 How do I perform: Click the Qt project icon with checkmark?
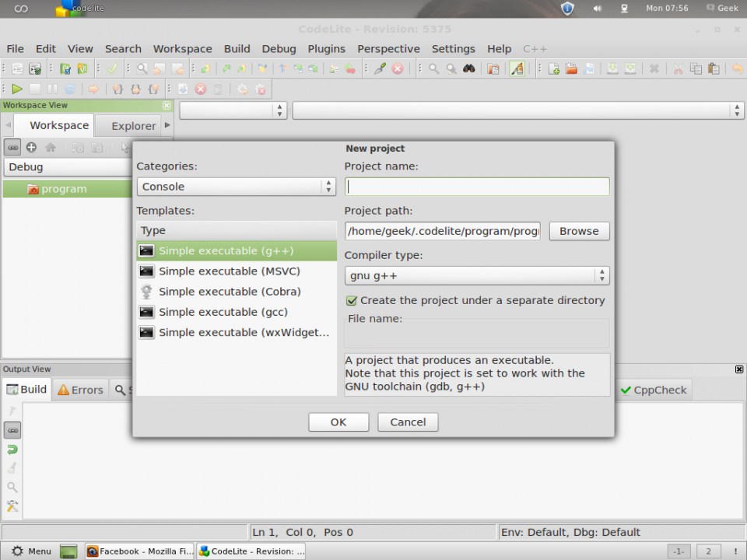pos(65,68)
